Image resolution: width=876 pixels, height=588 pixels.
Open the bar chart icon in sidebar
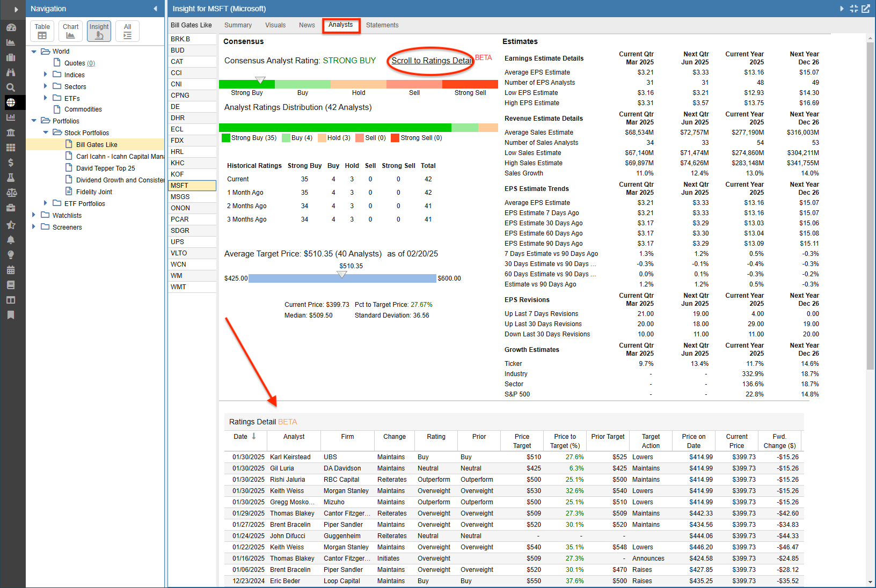pos(11,117)
